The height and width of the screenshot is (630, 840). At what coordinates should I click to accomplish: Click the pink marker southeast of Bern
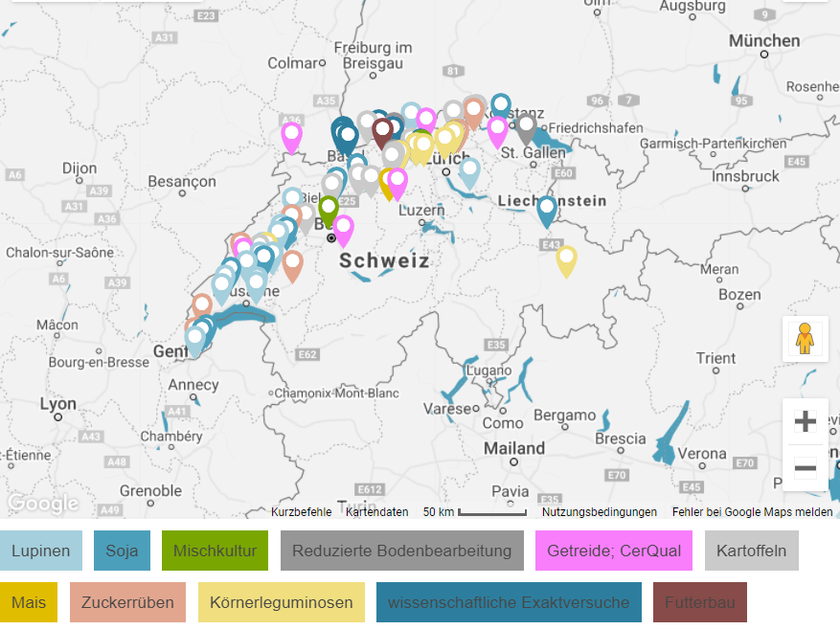click(x=344, y=231)
